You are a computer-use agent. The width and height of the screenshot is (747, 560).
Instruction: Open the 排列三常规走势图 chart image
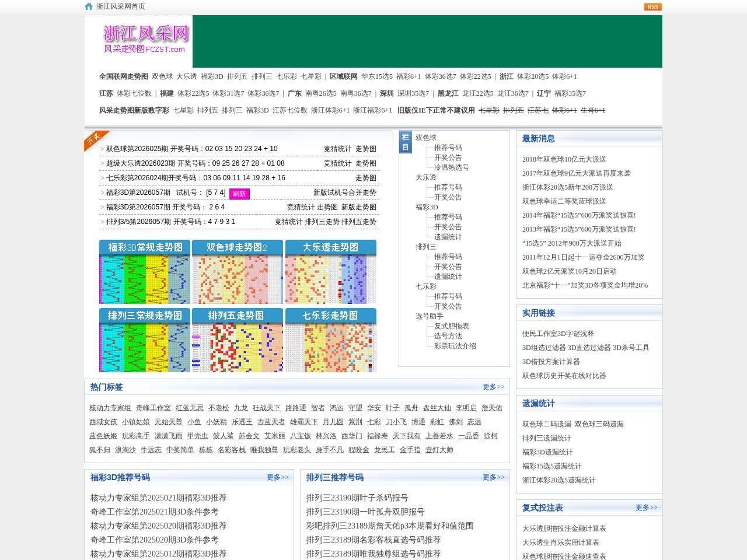click(x=145, y=340)
